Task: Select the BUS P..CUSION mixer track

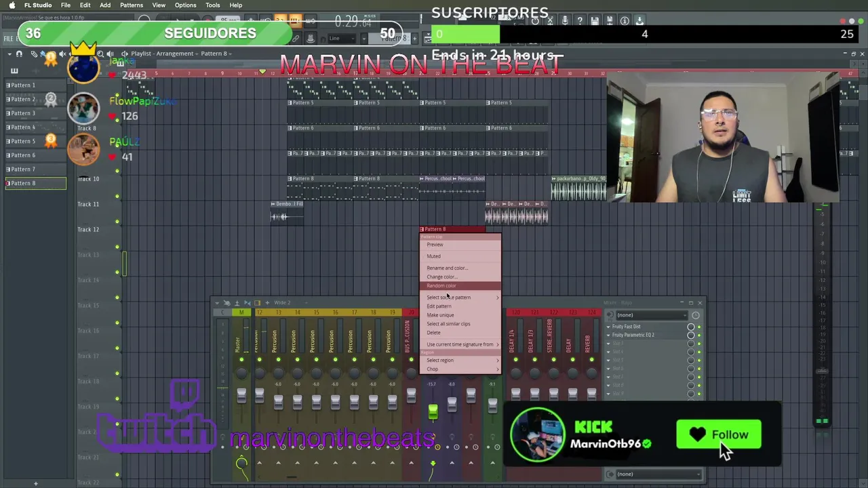Action: [408, 338]
